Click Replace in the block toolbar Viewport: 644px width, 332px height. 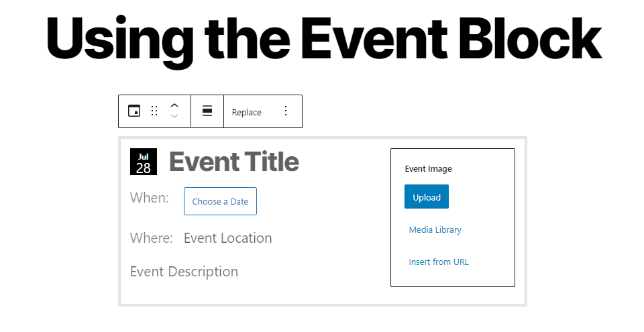point(246,112)
